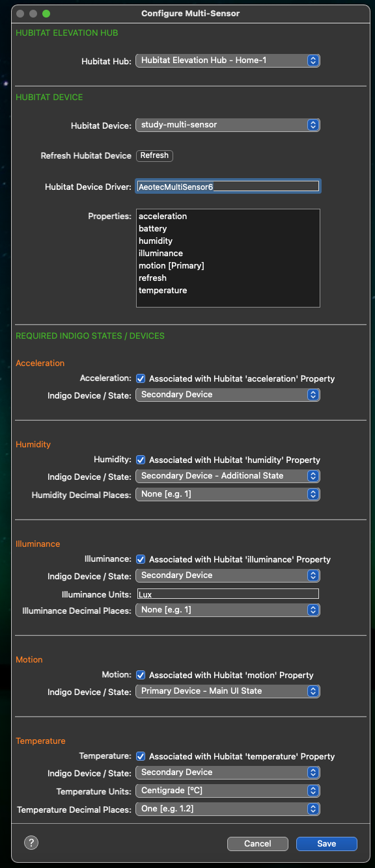Click the Illuminance Units Lux field
Image resolution: width=375 pixels, height=868 pixels.
click(x=228, y=594)
